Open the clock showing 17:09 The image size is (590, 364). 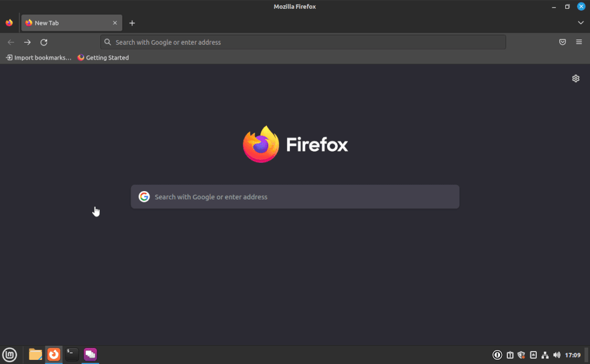pyautogui.click(x=572, y=355)
